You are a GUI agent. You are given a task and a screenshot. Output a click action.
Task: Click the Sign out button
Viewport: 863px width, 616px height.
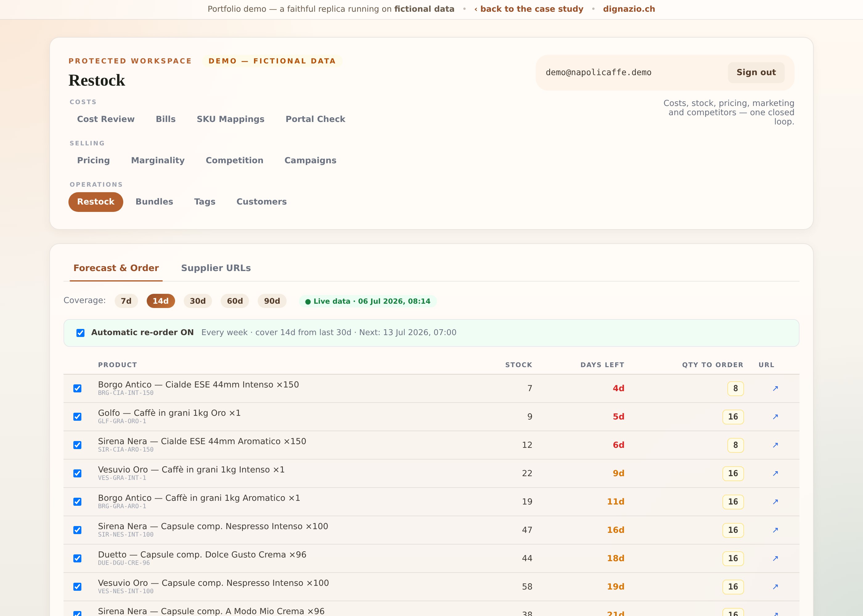click(756, 72)
